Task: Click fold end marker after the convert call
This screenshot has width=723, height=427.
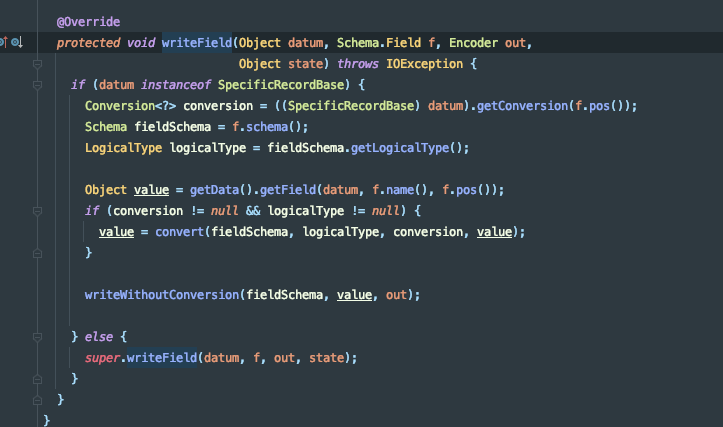Action: tap(38, 253)
